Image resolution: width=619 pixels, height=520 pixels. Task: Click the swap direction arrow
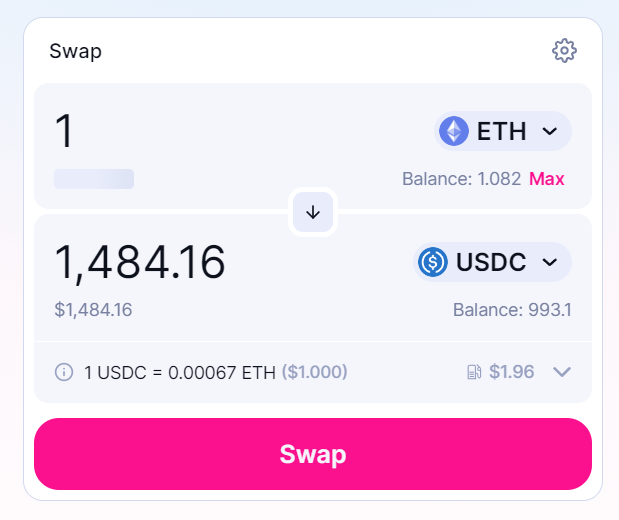click(x=313, y=212)
